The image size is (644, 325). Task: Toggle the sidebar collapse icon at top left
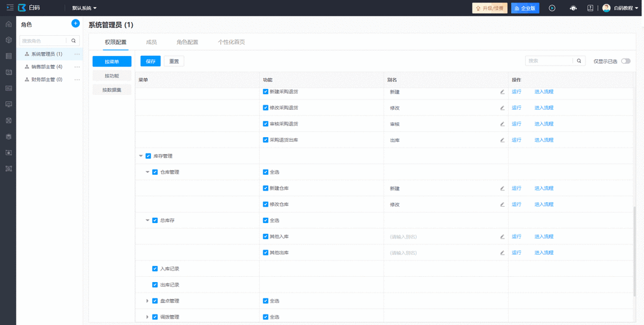pyautogui.click(x=9, y=8)
